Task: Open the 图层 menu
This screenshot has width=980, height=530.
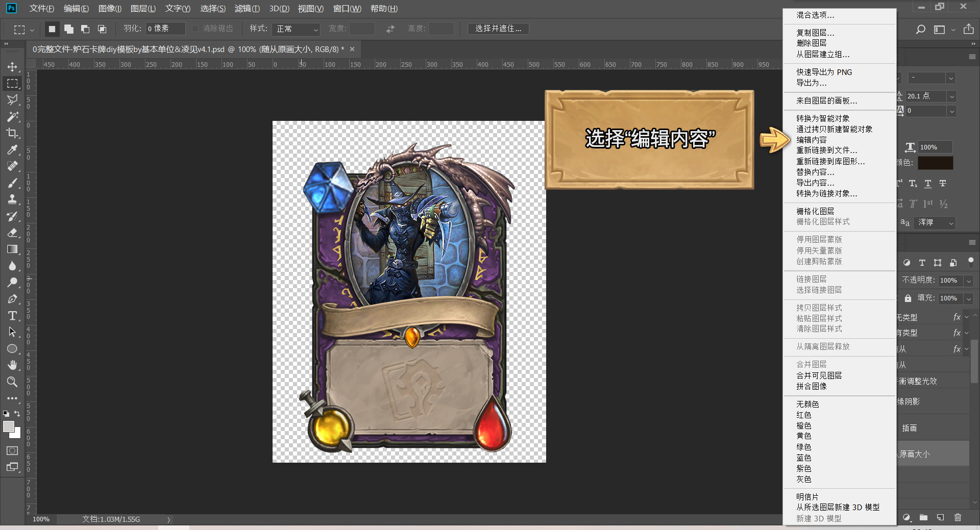Action: 143,9
